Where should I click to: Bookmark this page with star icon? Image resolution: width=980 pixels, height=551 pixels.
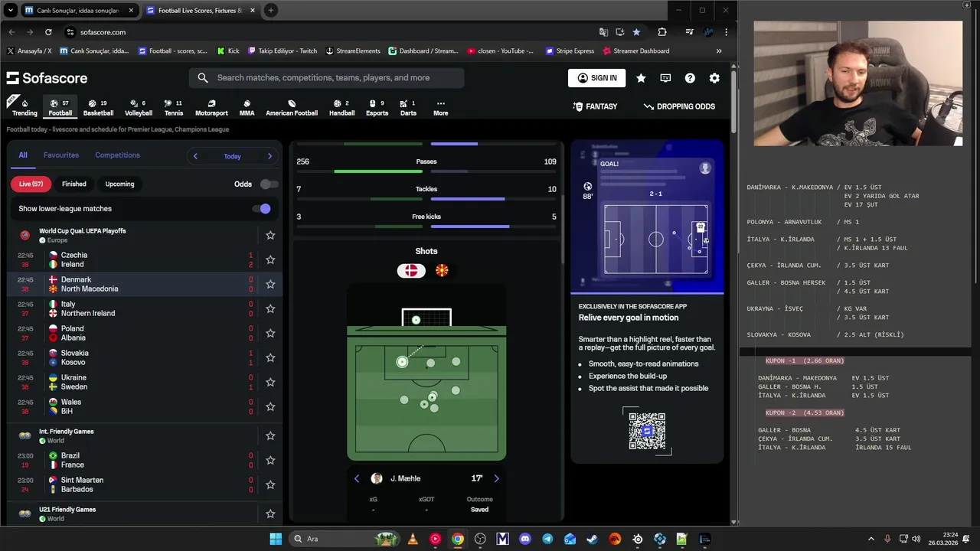coord(636,32)
